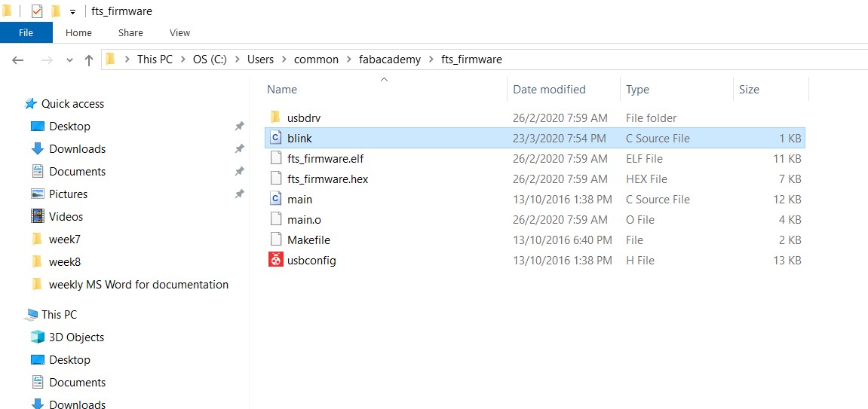This screenshot has width=868, height=409.
Task: Select 3D Objects under This PC
Action: click(x=76, y=337)
